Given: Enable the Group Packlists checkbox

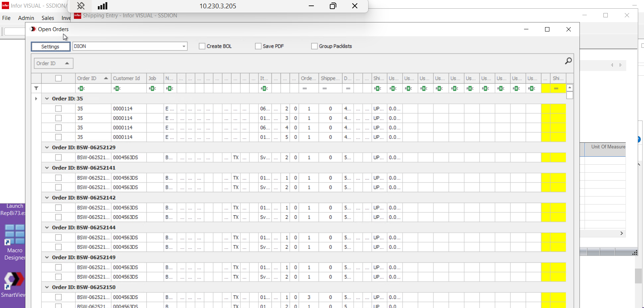Looking at the screenshot, I should click(315, 46).
